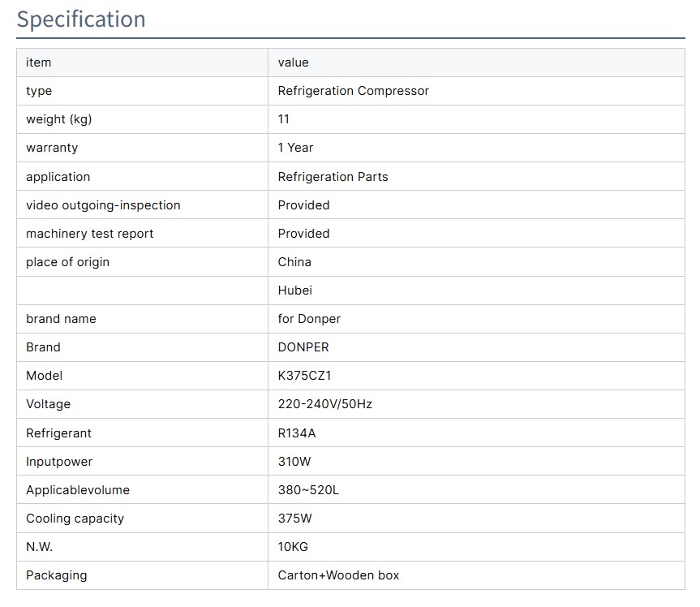Select the '1 Year' warranty value
The width and height of the screenshot is (700, 607).
(295, 148)
